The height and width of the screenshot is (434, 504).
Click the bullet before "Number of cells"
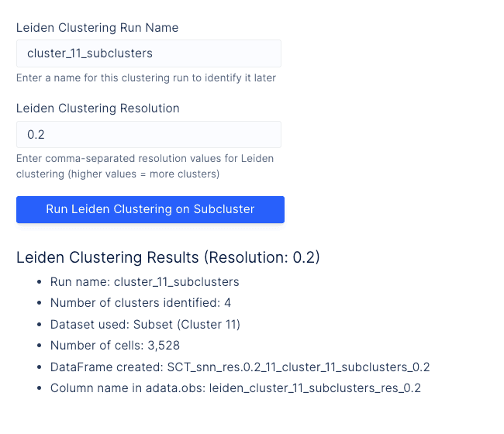tap(40, 346)
